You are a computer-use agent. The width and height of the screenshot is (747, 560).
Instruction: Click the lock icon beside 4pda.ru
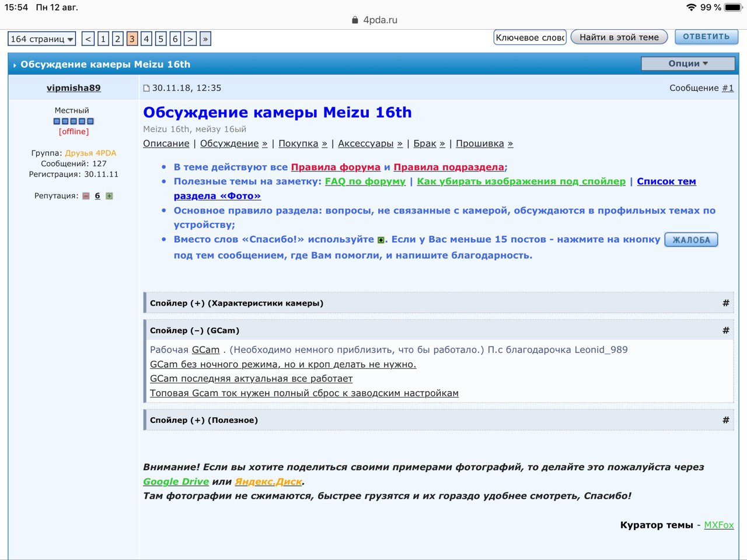click(x=355, y=20)
